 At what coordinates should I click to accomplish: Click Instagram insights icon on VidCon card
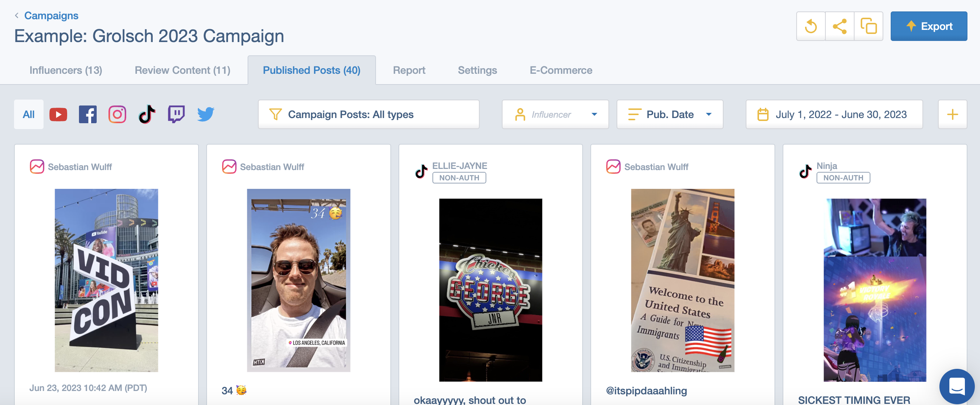click(x=37, y=167)
